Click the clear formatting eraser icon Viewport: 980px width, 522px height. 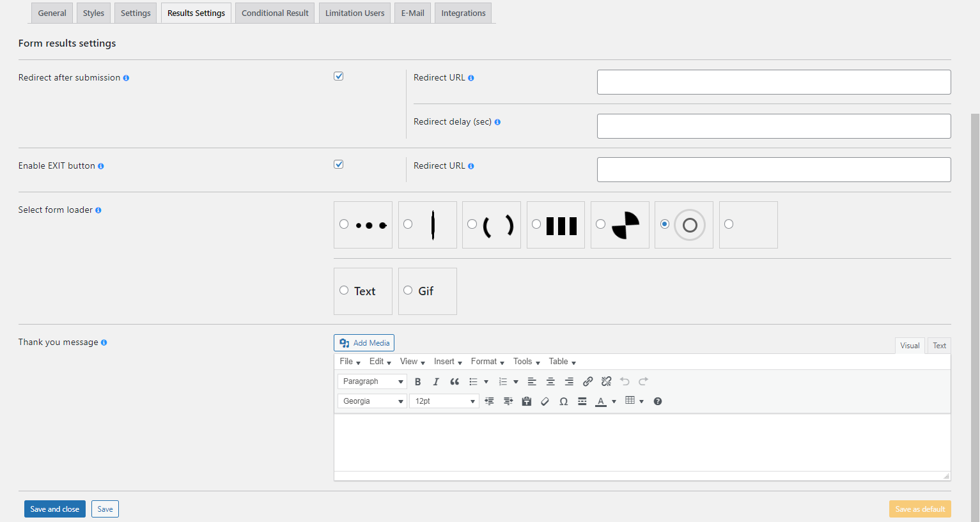[545, 401]
